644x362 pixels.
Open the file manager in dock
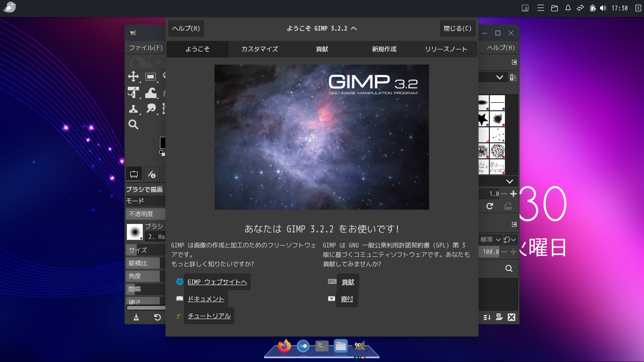[x=341, y=346]
